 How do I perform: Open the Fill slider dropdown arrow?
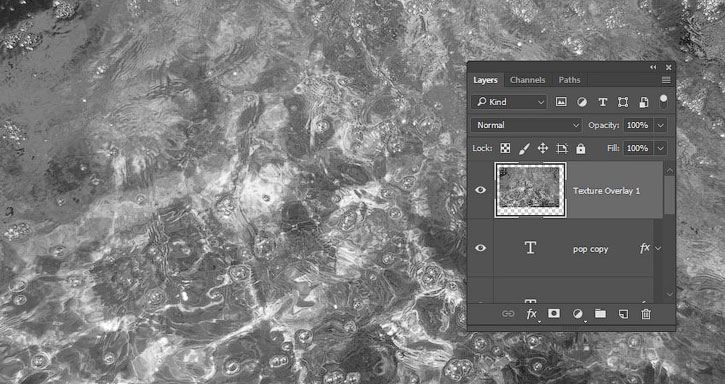point(661,149)
